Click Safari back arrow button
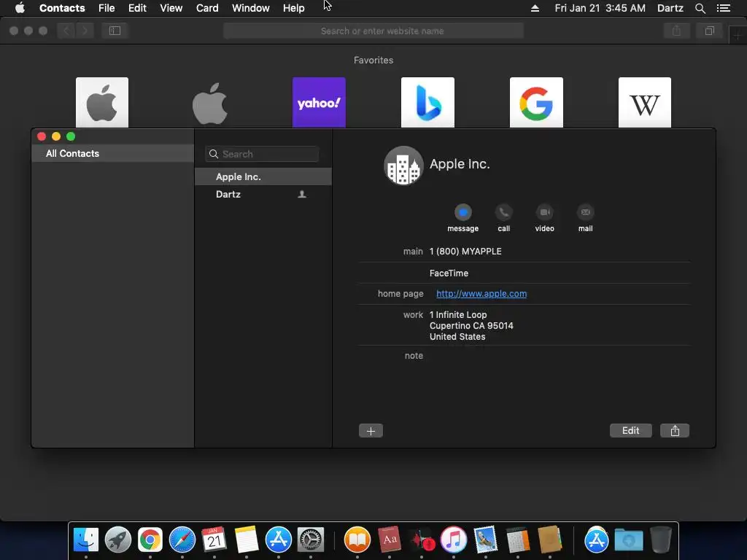 pos(66,31)
